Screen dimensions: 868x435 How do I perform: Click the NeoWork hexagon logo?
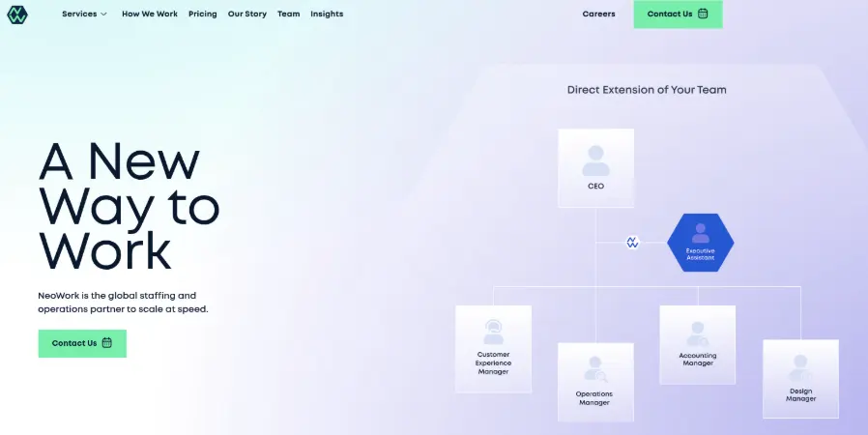(17, 14)
